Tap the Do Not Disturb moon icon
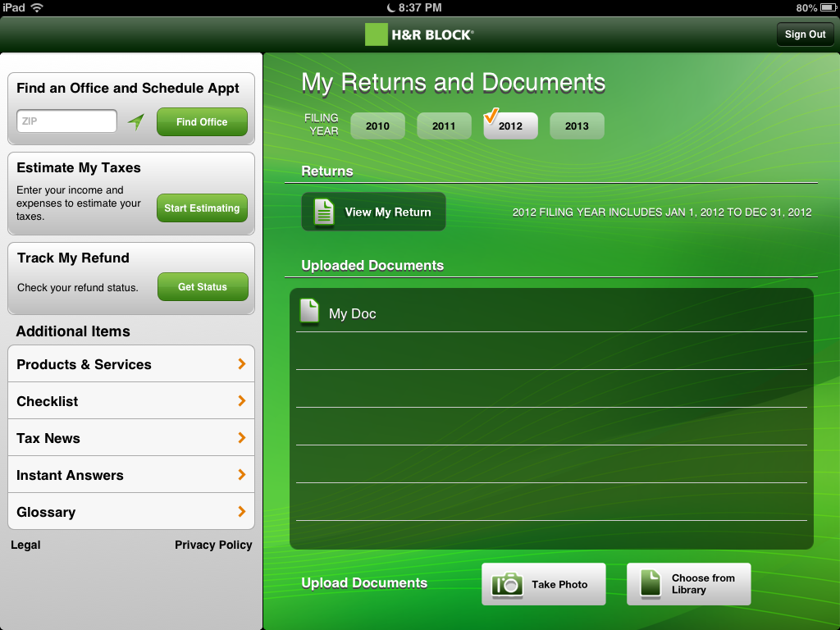This screenshot has width=840, height=630. (390, 7)
